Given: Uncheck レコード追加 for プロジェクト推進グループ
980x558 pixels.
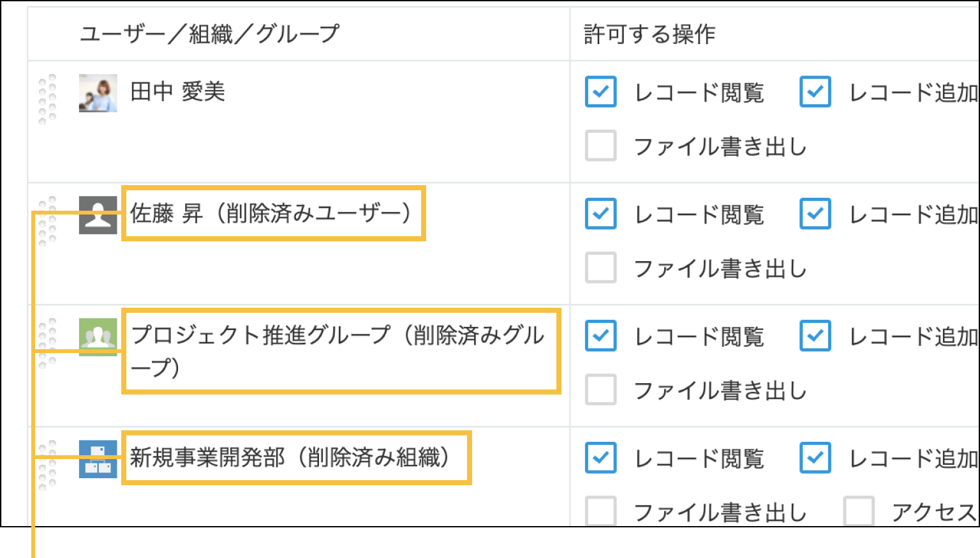Looking at the screenshot, I should click(815, 335).
